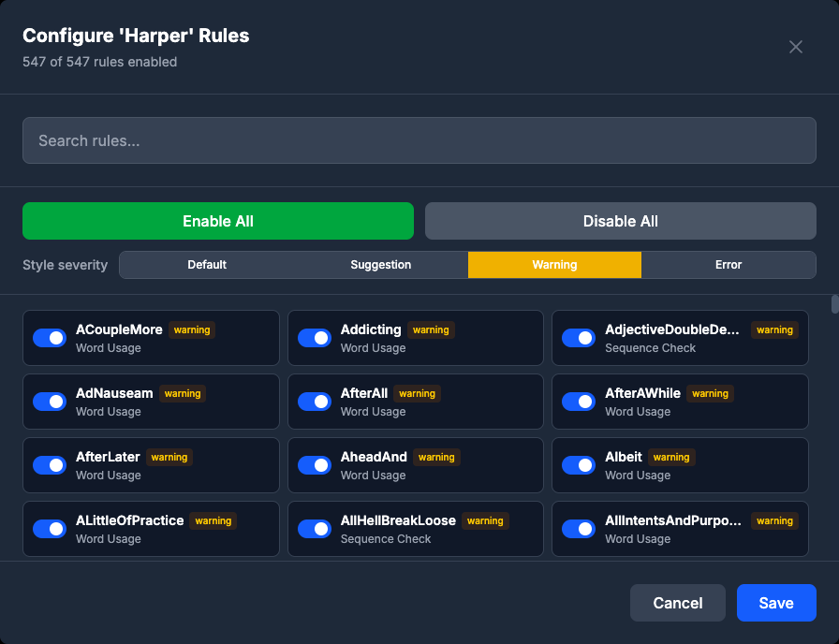Click the Style severity label
Screen dimensions: 839x644
tap(65, 265)
